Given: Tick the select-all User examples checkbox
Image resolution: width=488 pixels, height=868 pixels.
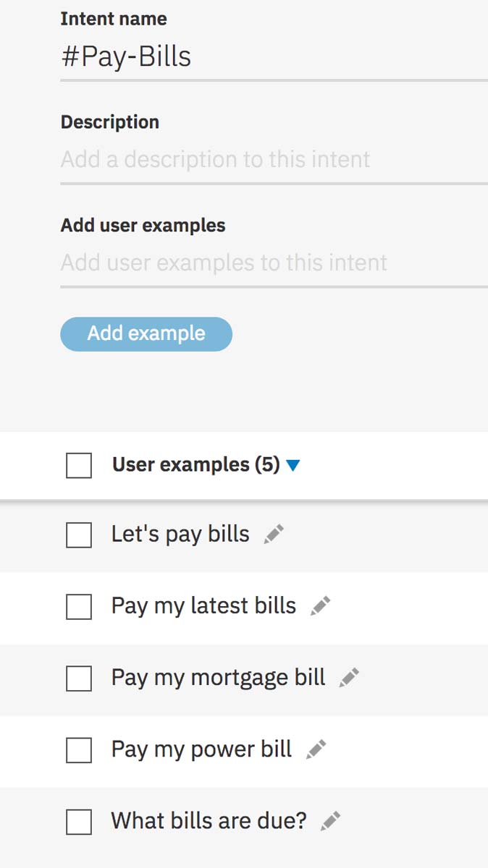Looking at the screenshot, I should [x=79, y=465].
